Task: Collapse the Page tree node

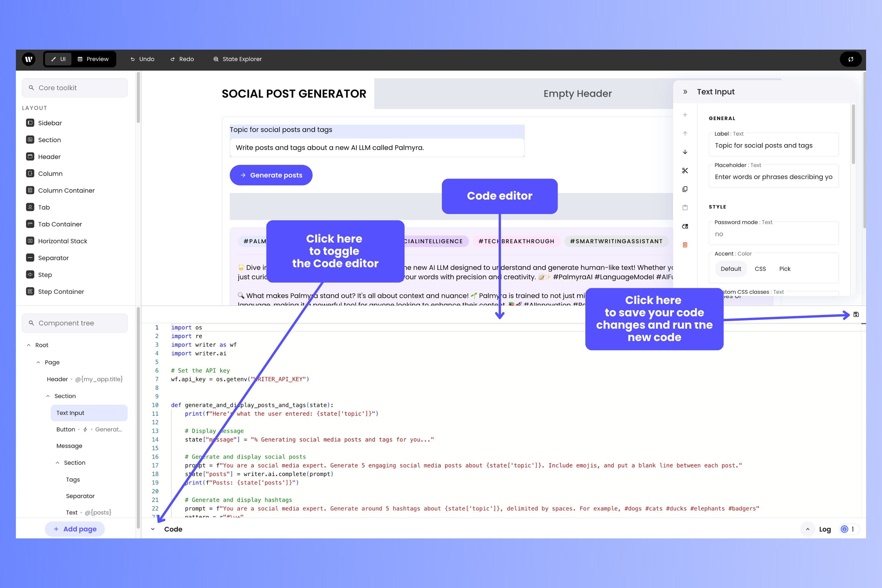Action: coord(38,362)
